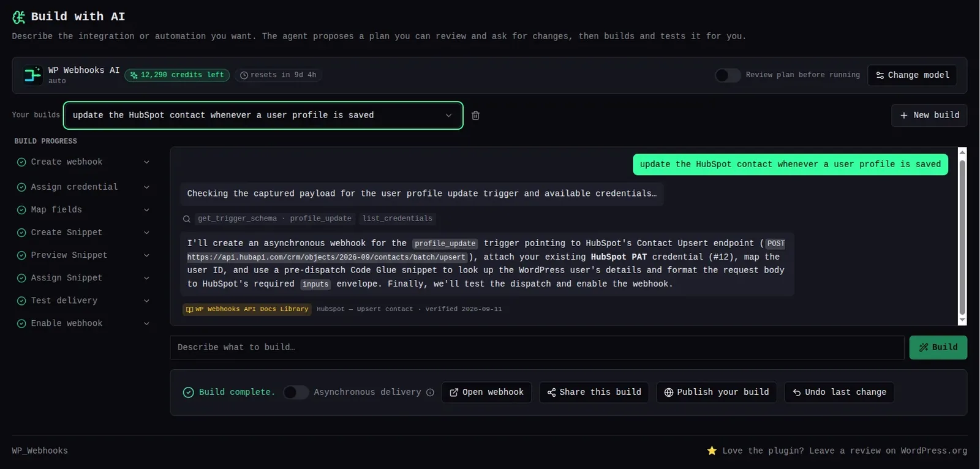This screenshot has width=980, height=469.
Task: Undo last change
Action: pos(839,392)
